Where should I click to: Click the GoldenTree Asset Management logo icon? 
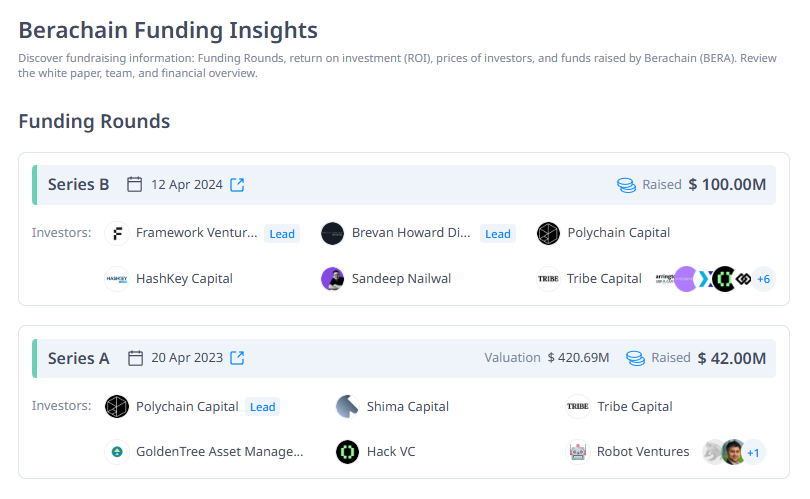coord(117,452)
